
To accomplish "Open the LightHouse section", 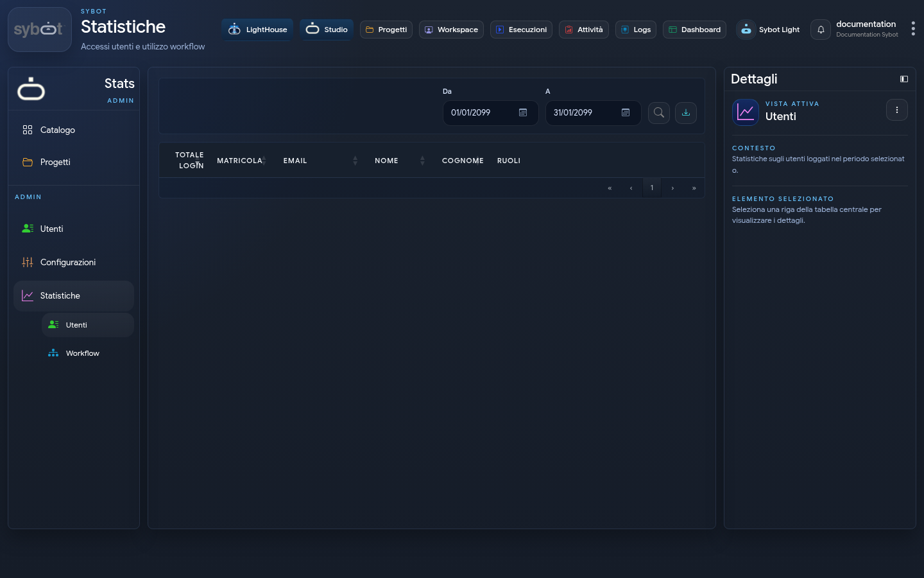I will tap(257, 30).
